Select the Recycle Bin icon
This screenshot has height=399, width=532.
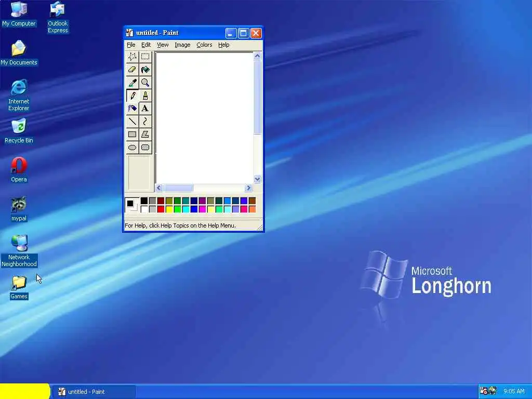pyautogui.click(x=19, y=131)
